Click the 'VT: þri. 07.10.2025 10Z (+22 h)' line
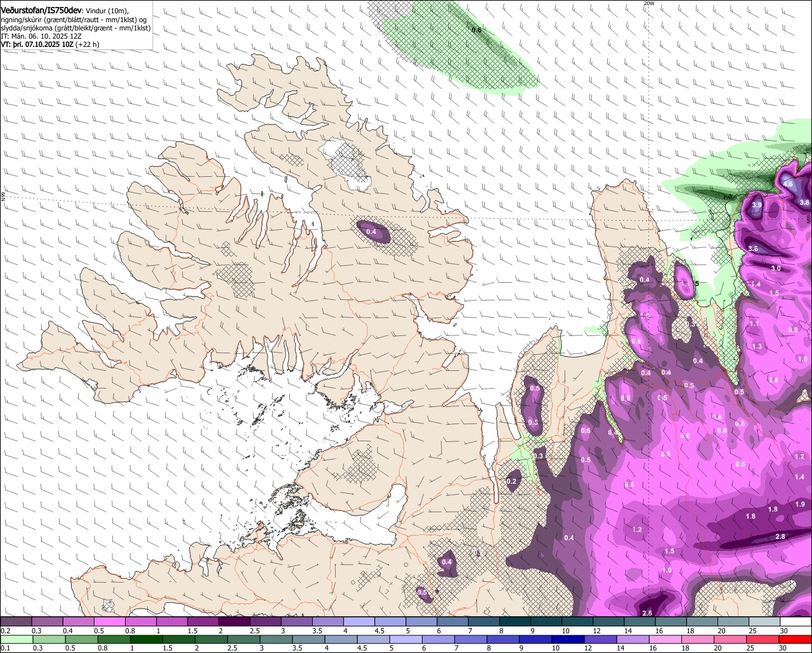812x653 pixels. (50, 44)
